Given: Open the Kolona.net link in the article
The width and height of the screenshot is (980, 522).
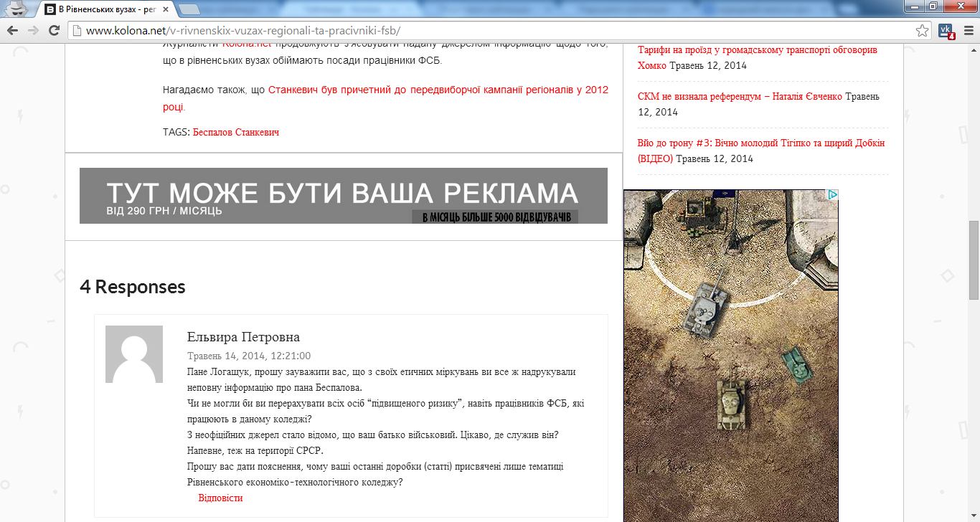Looking at the screenshot, I should point(245,44).
